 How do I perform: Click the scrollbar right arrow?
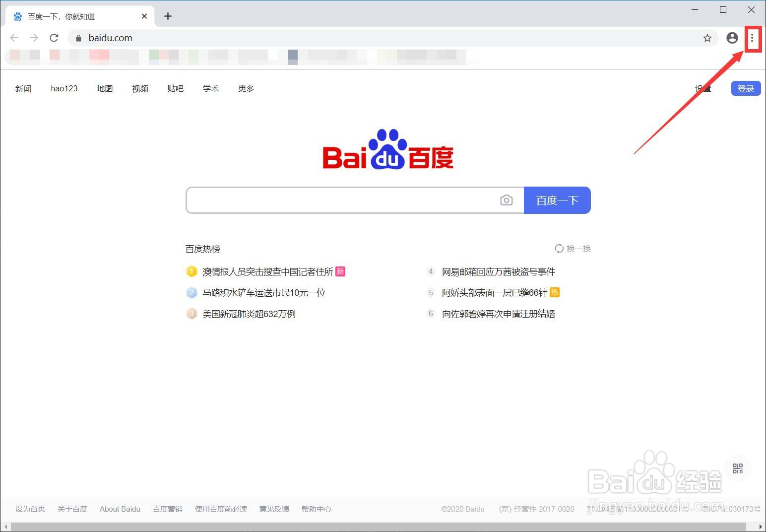761,527
